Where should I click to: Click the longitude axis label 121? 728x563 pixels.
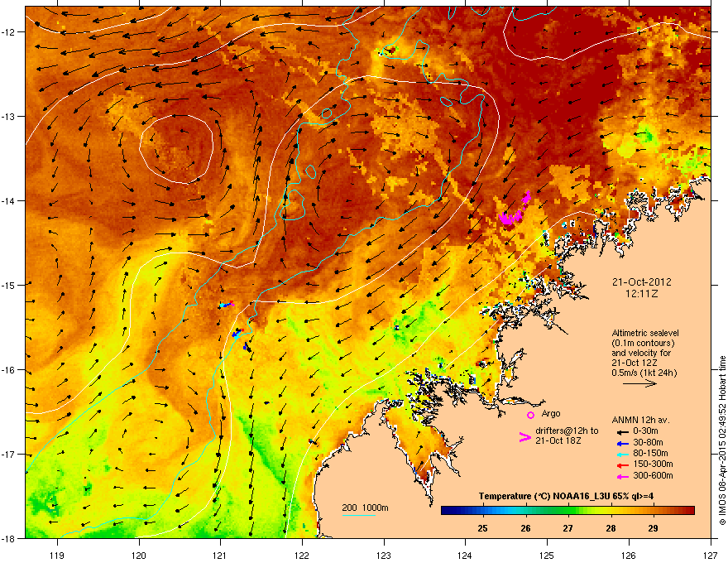[x=220, y=555]
